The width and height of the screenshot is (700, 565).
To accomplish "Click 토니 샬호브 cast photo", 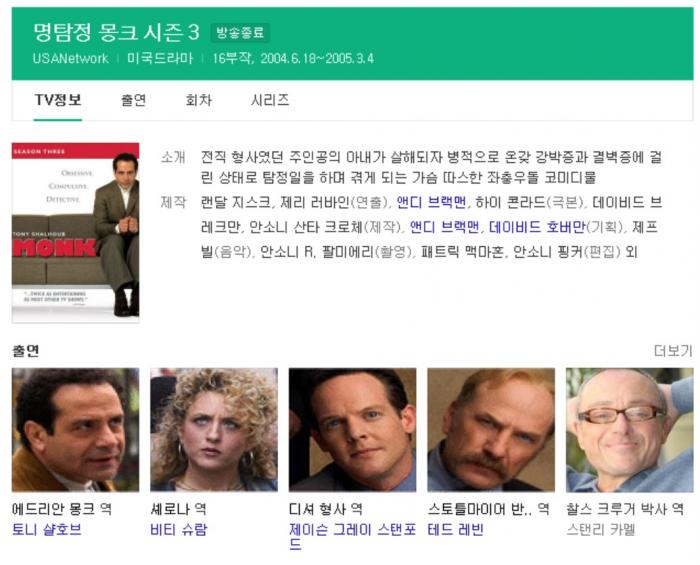I will pos(75,430).
